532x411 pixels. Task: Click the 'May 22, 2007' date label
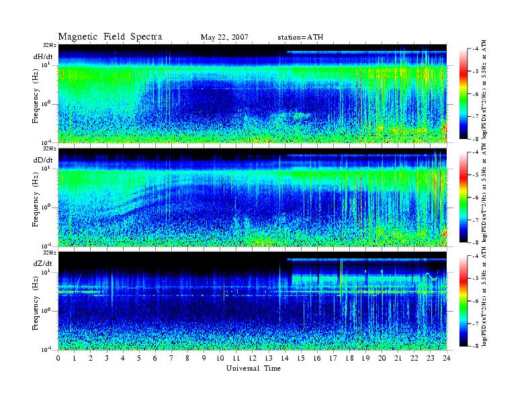click(224, 37)
